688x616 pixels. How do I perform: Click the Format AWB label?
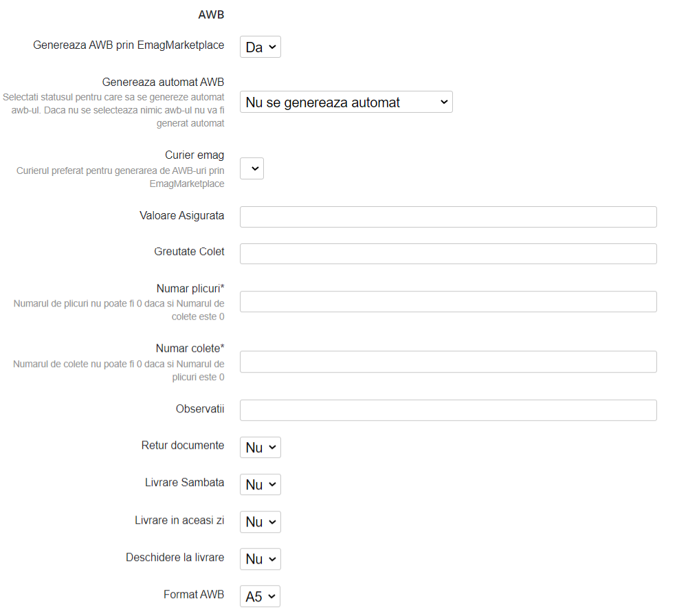coord(193,594)
